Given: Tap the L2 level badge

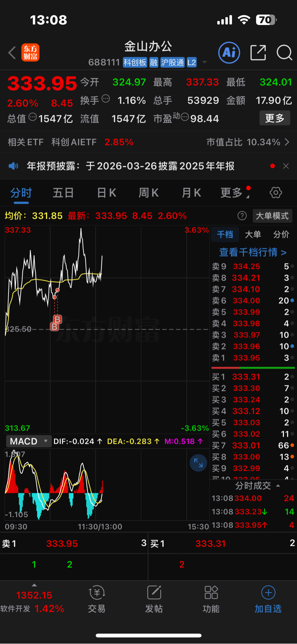Looking at the screenshot, I should click(x=192, y=62).
